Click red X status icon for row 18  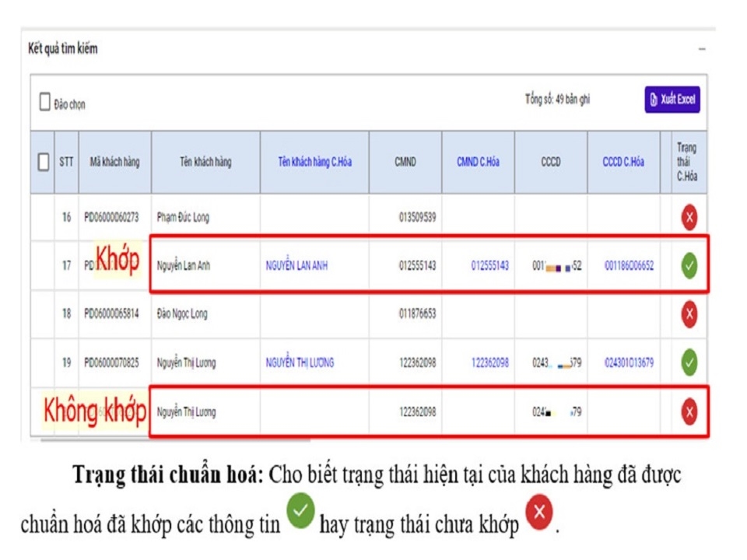pos(689,314)
